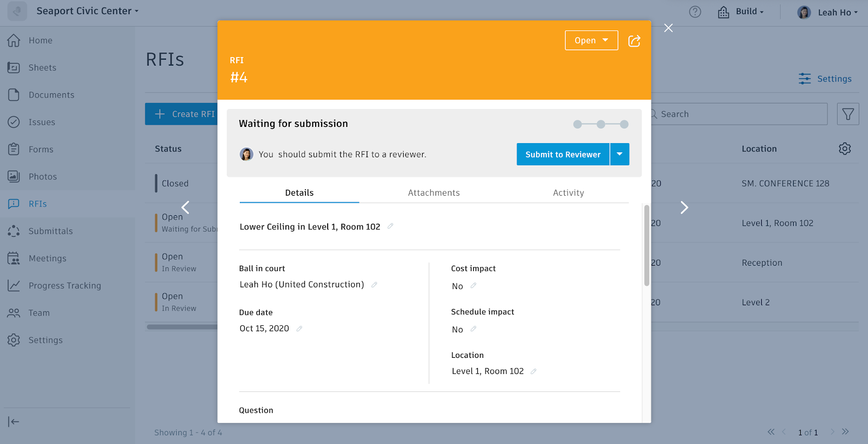Image resolution: width=868 pixels, height=444 pixels.
Task: Go to the last page arrows
Action: pos(845,432)
